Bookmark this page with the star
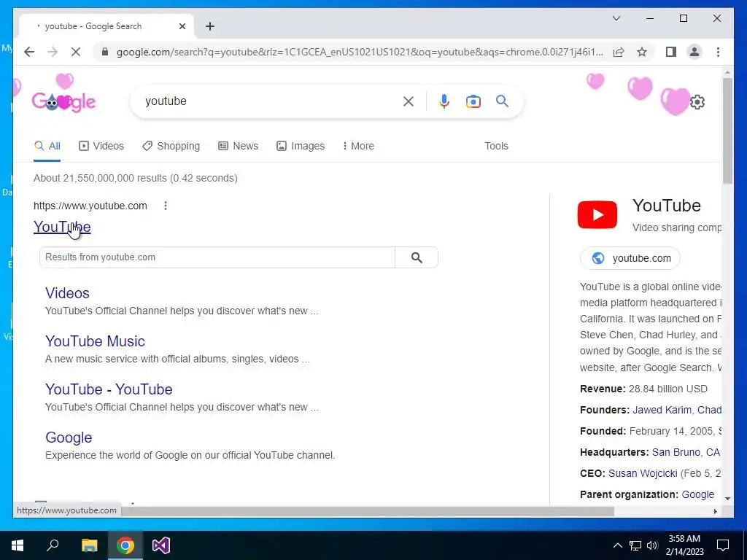 [x=642, y=52]
